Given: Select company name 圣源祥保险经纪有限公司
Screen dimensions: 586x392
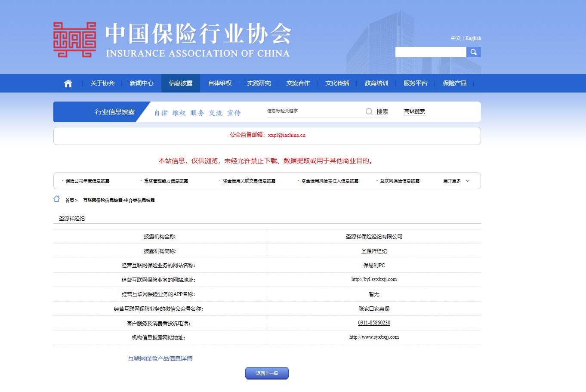Looking at the screenshot, I should [374, 237].
